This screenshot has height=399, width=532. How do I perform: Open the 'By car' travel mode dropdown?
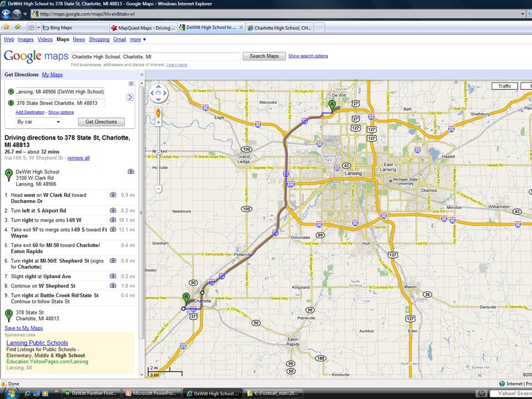tap(39, 122)
